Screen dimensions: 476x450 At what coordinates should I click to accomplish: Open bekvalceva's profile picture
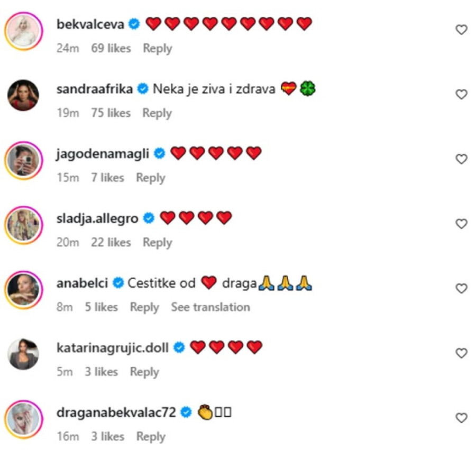point(23,30)
